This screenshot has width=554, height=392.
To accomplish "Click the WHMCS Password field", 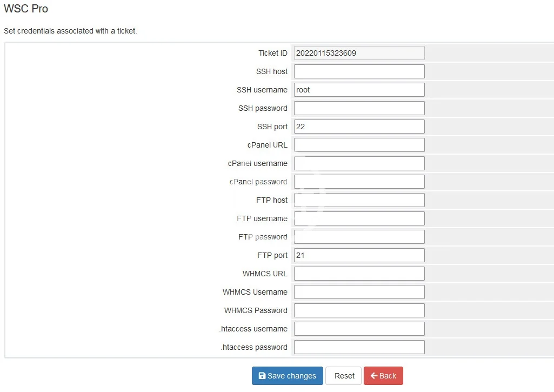I will click(x=359, y=310).
